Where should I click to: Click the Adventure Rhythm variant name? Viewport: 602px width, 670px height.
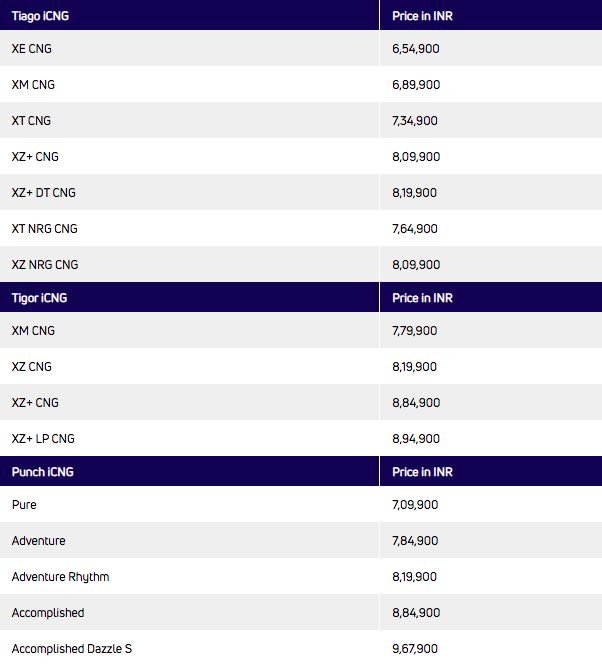pos(60,577)
